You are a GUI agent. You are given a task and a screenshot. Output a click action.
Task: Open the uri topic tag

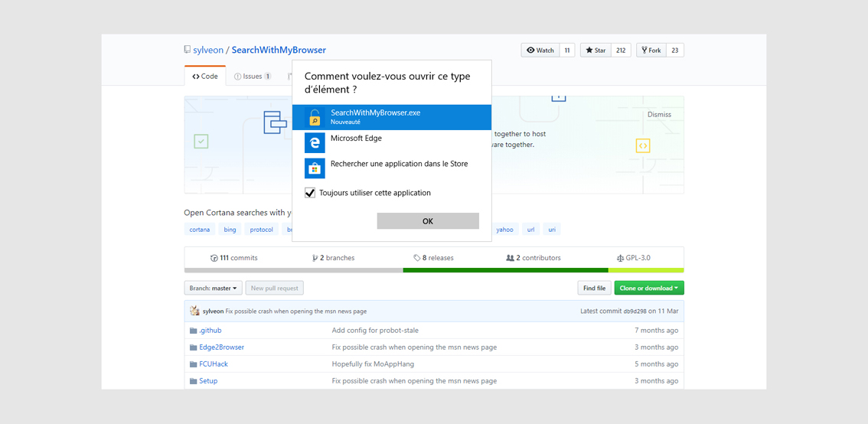(551, 229)
